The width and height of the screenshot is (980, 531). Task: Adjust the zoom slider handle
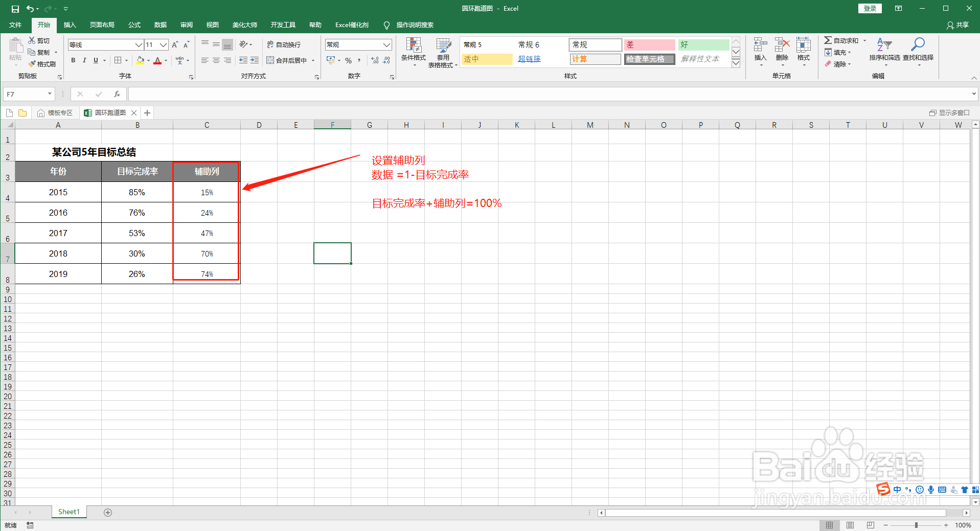click(x=916, y=525)
